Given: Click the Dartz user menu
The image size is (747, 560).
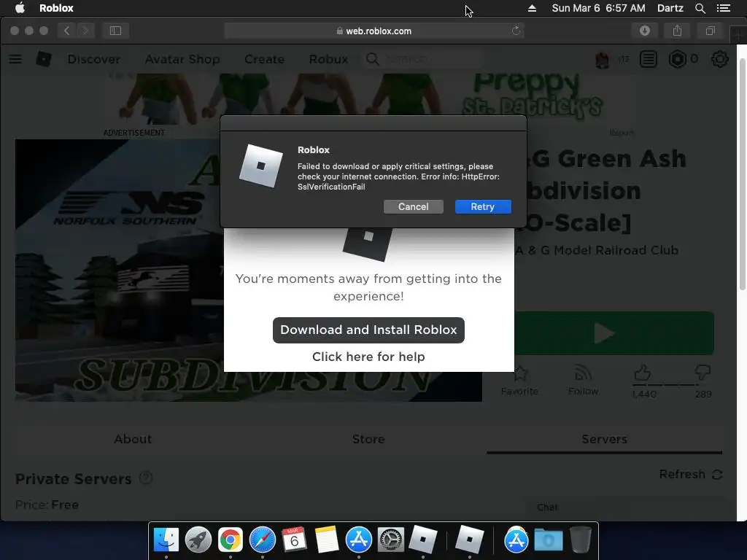Looking at the screenshot, I should tap(670, 8).
